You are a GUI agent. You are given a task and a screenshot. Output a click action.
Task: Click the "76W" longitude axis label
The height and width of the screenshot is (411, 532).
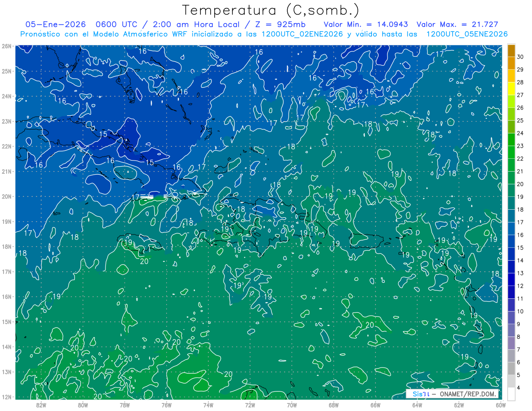tap(166, 405)
